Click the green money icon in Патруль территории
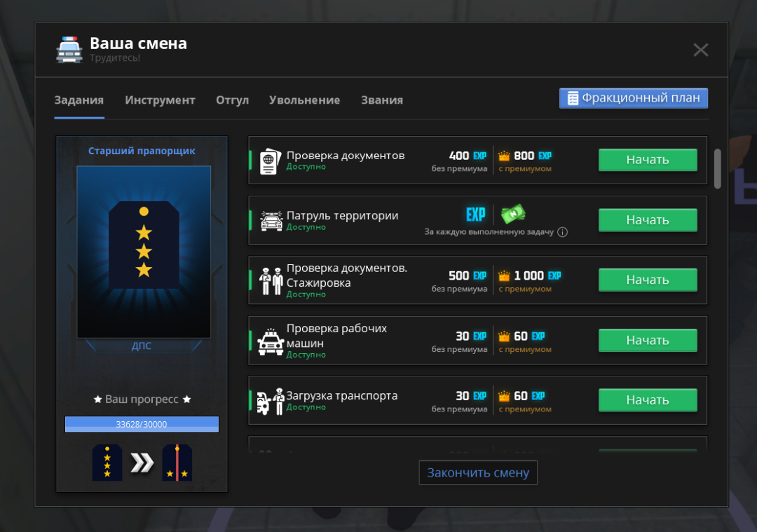This screenshot has width=757, height=532. click(513, 214)
